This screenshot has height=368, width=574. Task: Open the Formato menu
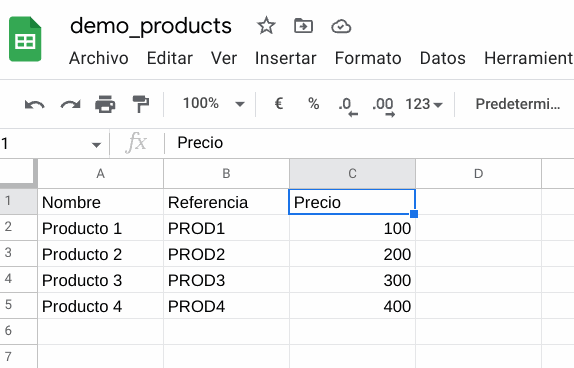coord(368,58)
